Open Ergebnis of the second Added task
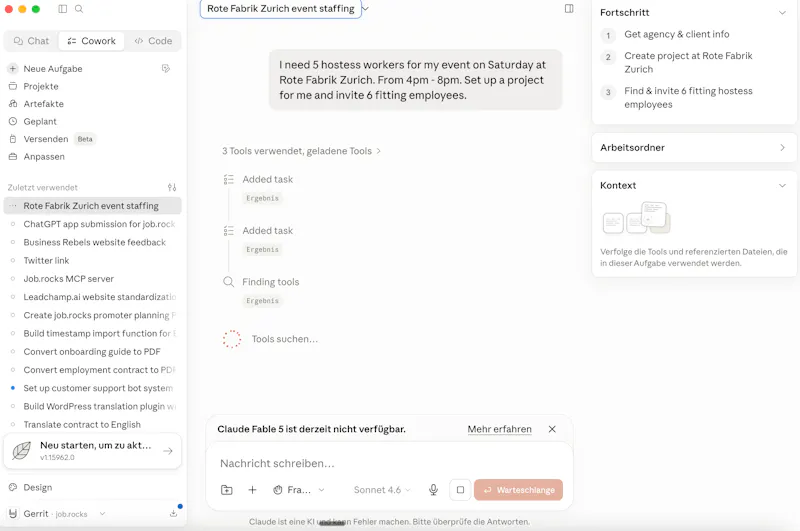 tap(262, 249)
